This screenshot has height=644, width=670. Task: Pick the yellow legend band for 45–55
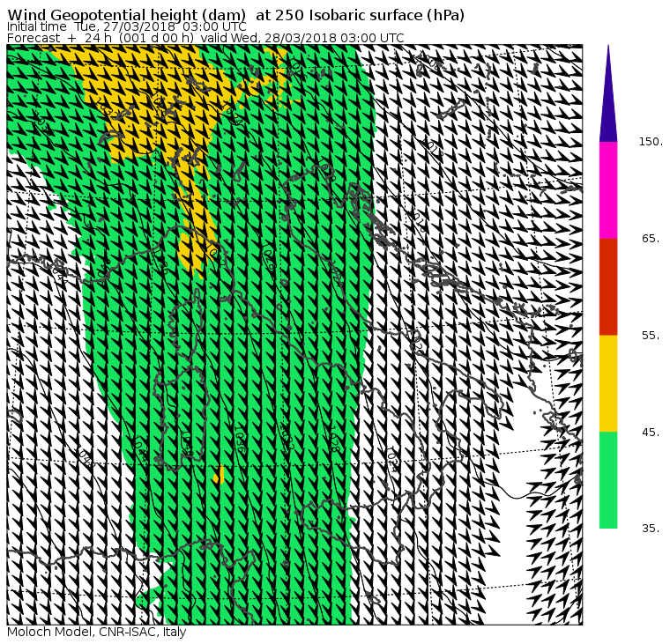(608, 383)
